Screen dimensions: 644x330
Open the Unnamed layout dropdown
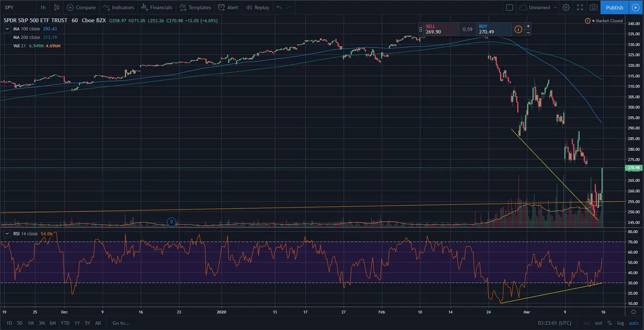pyautogui.click(x=538, y=8)
